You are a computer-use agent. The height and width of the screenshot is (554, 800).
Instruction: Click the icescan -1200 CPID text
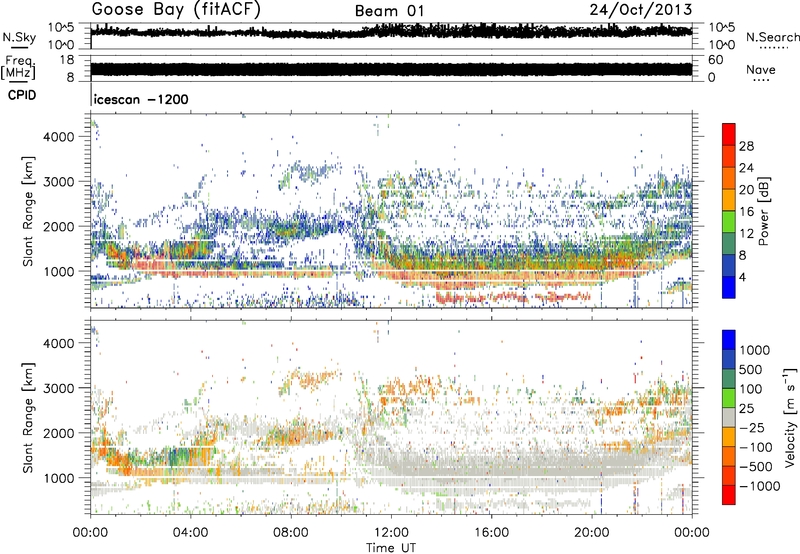[x=141, y=99]
